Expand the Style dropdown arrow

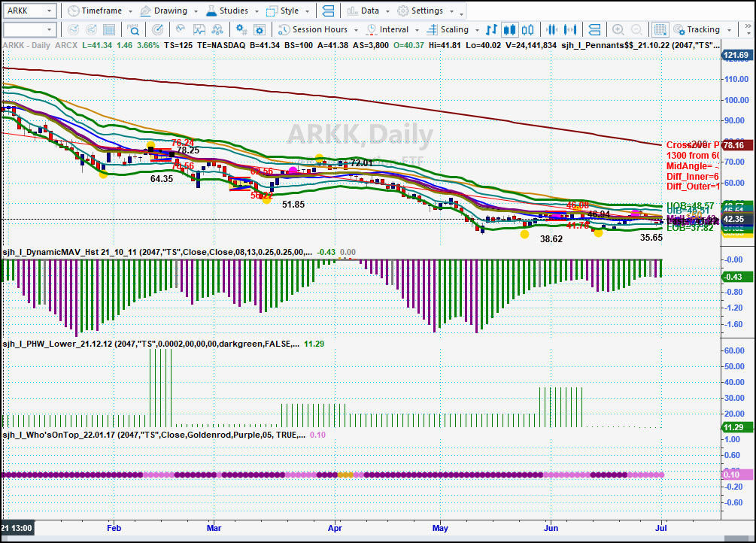point(307,11)
